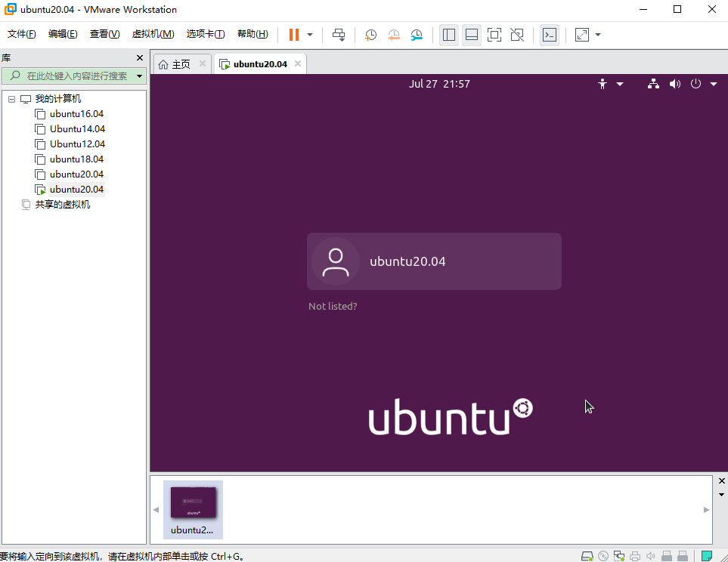Click the first USB device status icon
The image size is (728, 562).
pyautogui.click(x=667, y=556)
